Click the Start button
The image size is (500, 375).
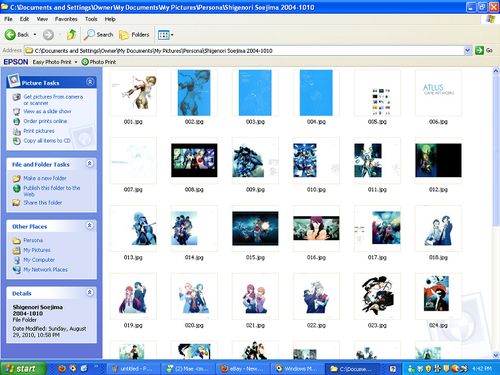pos(22,368)
